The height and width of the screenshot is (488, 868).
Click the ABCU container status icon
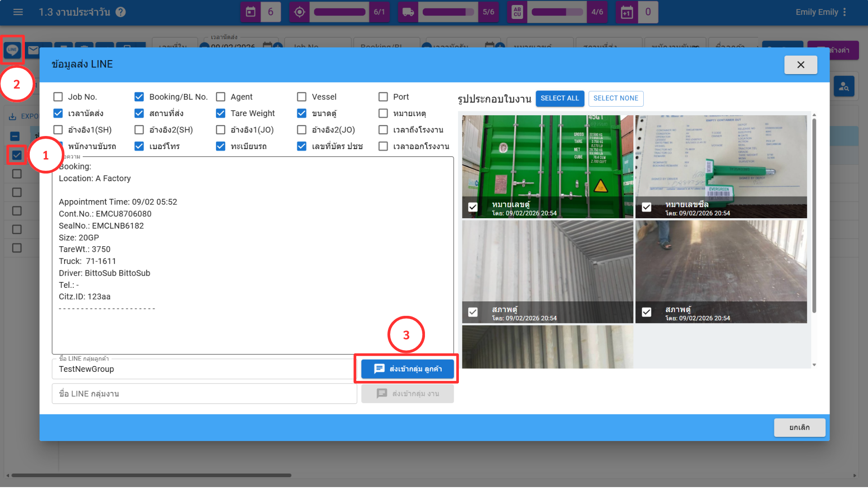point(517,12)
